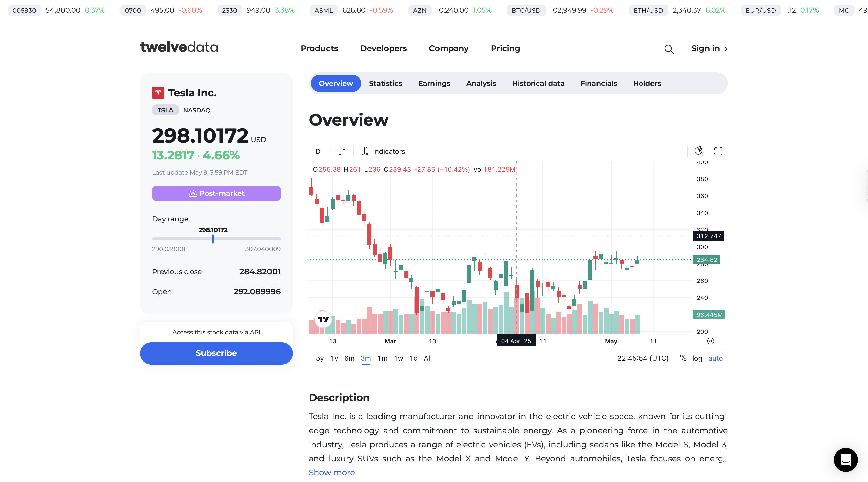Toggle auto scale on chart
The image size is (868, 482).
[715, 358]
